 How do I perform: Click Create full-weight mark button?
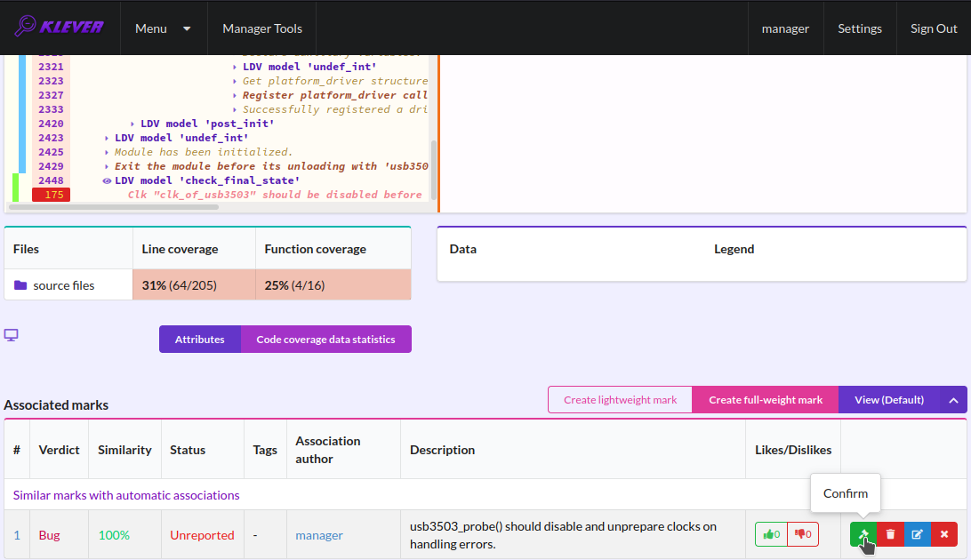[x=766, y=400]
